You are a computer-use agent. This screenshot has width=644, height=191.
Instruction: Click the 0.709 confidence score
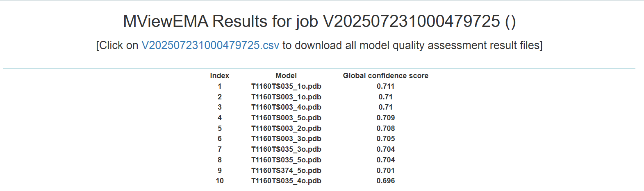(x=385, y=118)
